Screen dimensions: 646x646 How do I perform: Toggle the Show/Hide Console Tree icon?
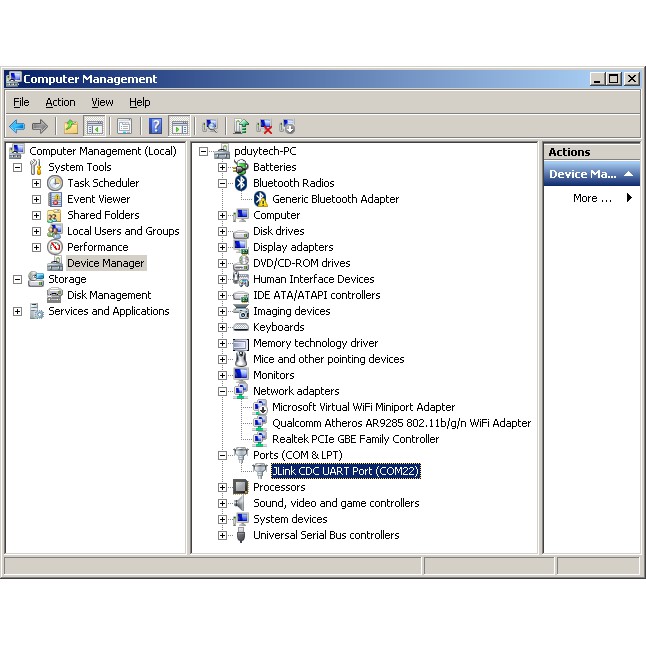pyautogui.click(x=95, y=126)
